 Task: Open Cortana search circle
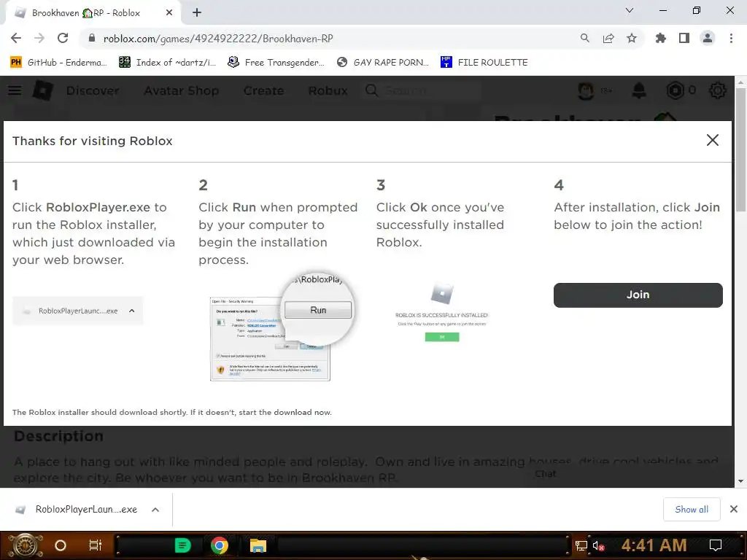click(61, 545)
